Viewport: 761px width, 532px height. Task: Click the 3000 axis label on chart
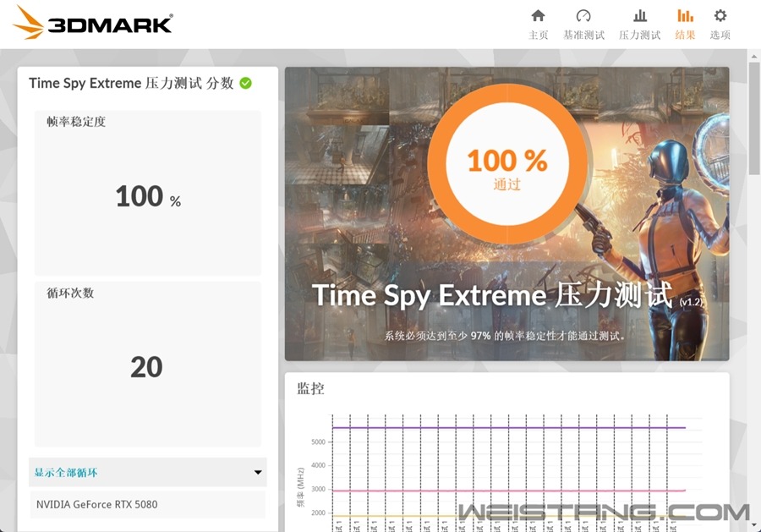click(x=319, y=489)
